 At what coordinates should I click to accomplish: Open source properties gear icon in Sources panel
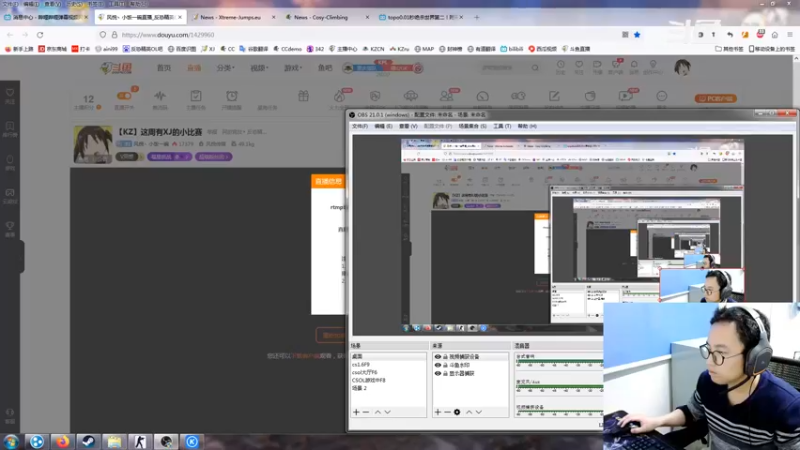point(457,412)
